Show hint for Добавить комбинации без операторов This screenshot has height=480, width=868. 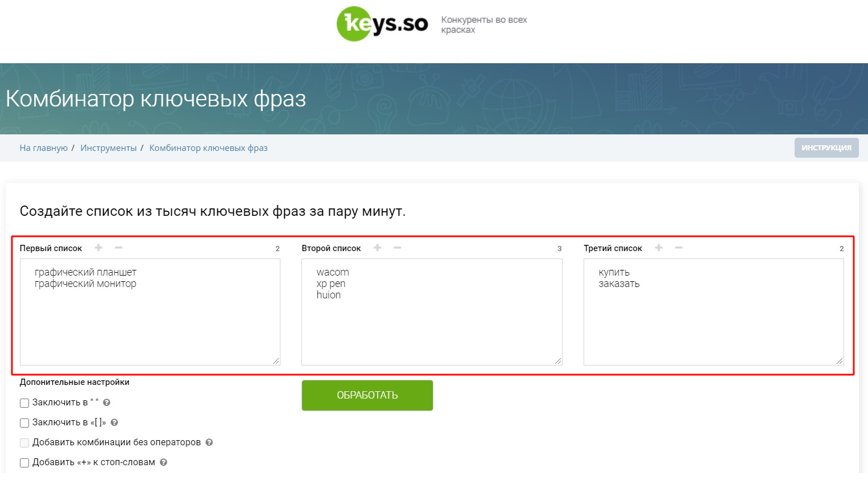pos(209,442)
